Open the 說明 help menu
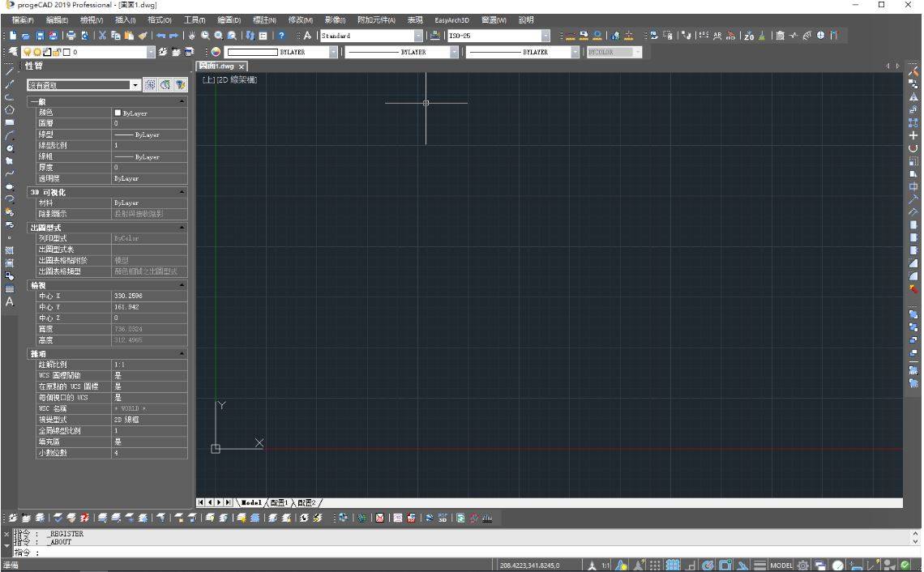Viewport: 924px width, 572px height. coord(526,20)
